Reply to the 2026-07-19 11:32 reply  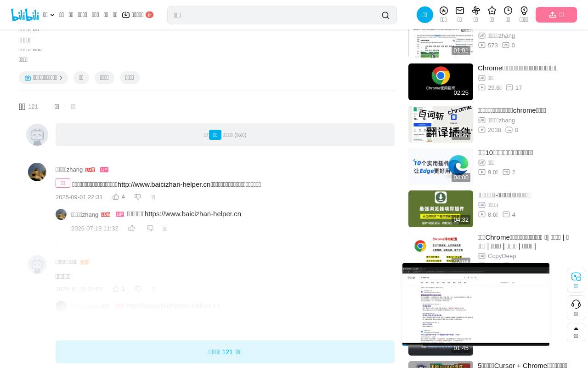(x=165, y=229)
